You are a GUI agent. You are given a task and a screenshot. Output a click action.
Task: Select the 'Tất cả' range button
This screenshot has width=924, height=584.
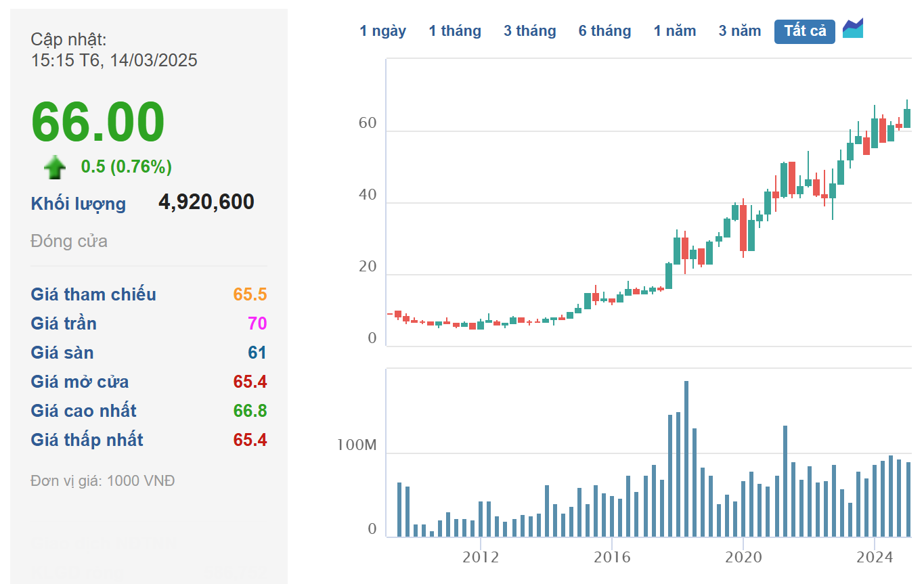click(805, 31)
